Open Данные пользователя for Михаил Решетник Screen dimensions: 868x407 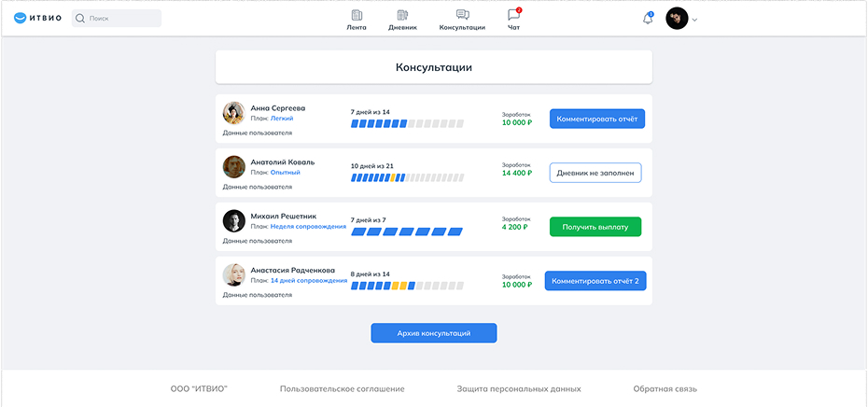coord(257,241)
